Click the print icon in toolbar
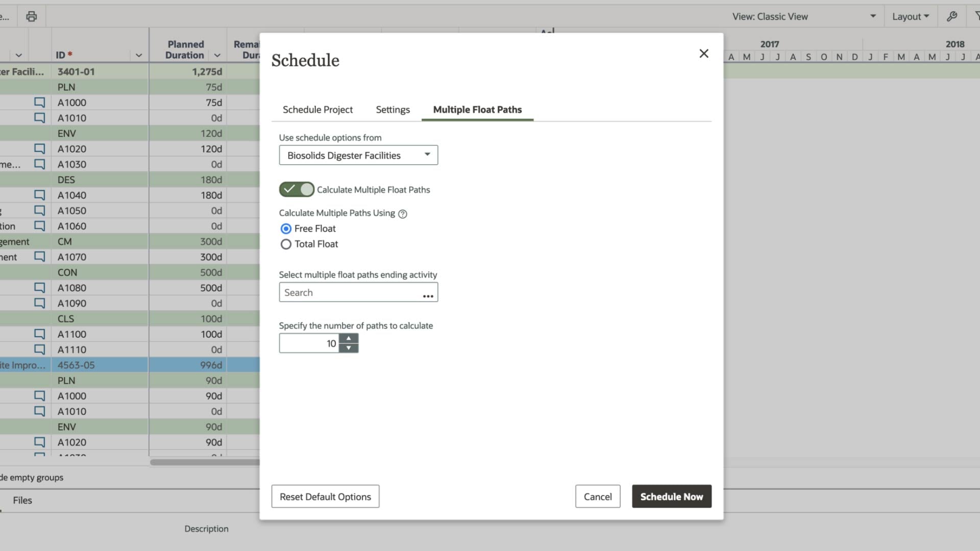The height and width of the screenshot is (551, 980). pos(32,16)
